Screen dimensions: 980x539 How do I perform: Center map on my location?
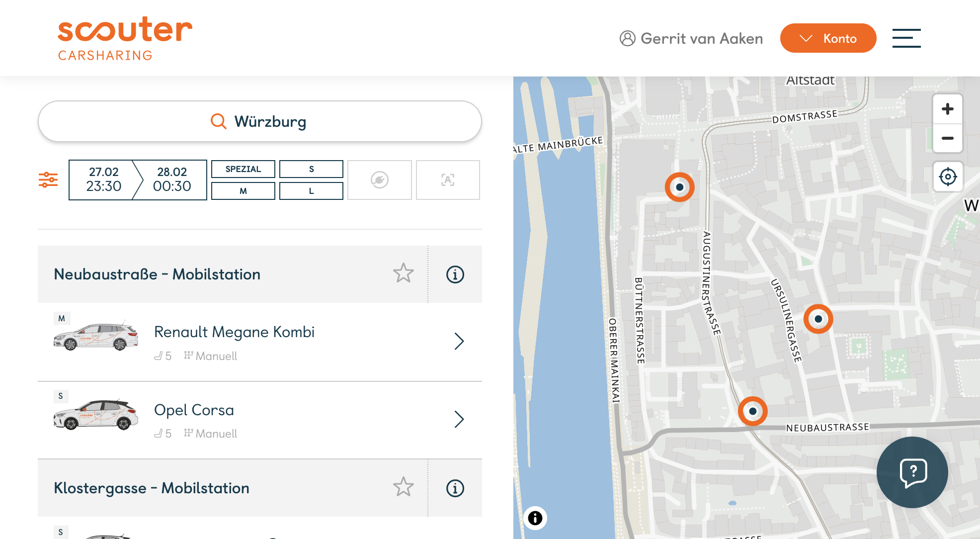coord(948,177)
